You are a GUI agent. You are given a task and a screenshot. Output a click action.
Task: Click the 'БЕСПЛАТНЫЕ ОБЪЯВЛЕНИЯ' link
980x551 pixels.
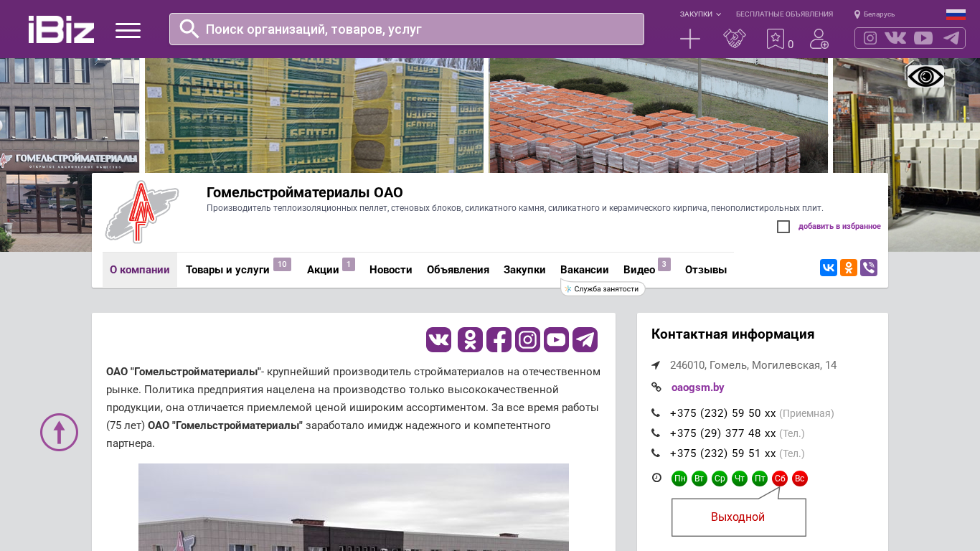click(x=784, y=14)
